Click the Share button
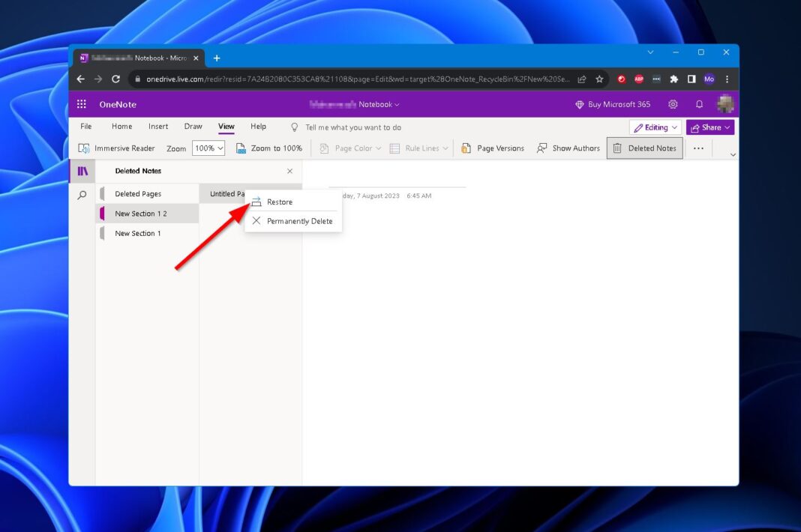The height and width of the screenshot is (532, 801). tap(709, 127)
